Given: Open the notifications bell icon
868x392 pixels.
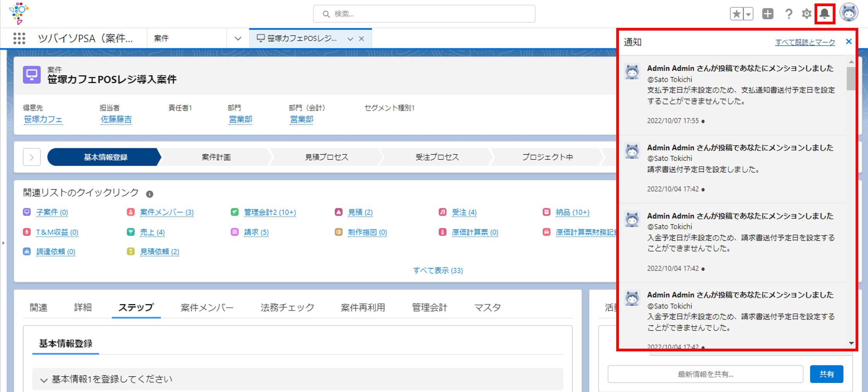Looking at the screenshot, I should pos(824,14).
